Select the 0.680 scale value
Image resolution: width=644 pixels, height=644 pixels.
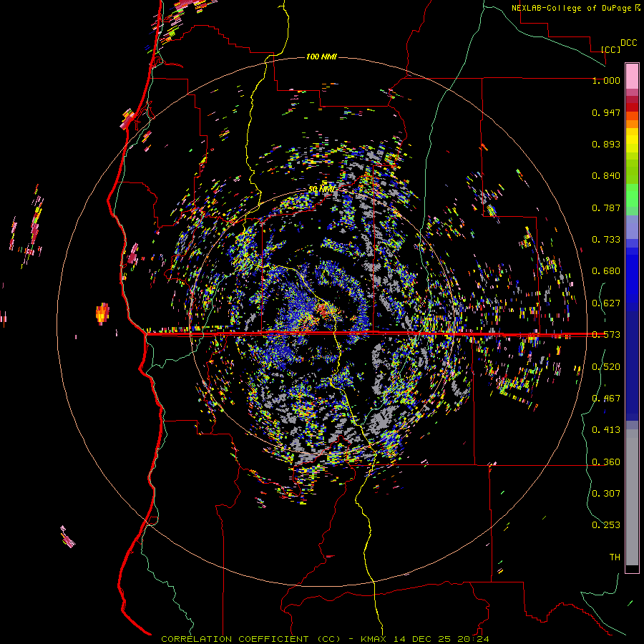click(606, 271)
